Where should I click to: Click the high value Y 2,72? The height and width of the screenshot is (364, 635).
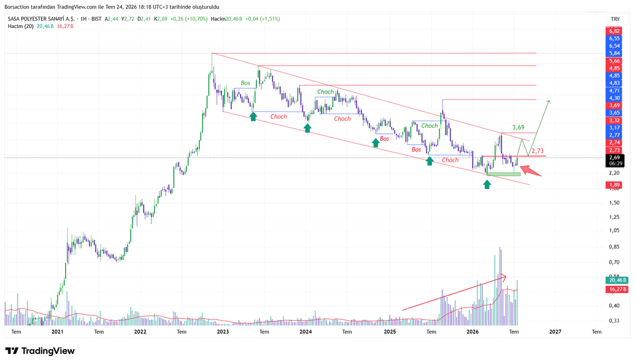(128, 19)
